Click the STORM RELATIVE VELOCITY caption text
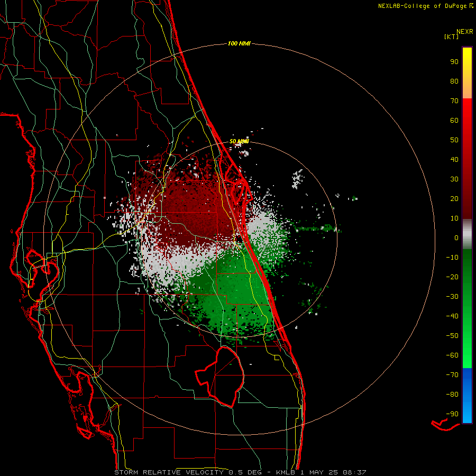The width and height of the screenshot is (476, 476). 169,472
